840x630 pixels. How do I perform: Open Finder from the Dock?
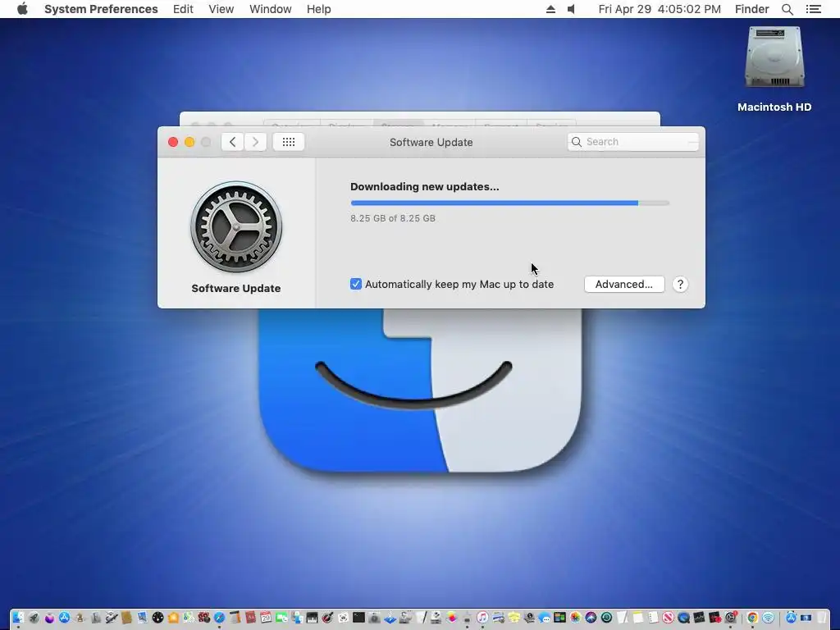(18, 618)
